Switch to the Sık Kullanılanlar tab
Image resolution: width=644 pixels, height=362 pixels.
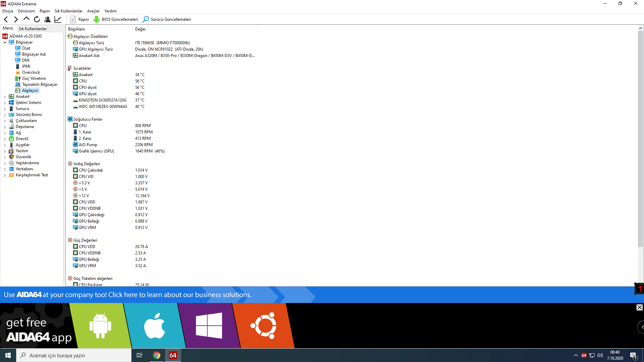point(33,29)
